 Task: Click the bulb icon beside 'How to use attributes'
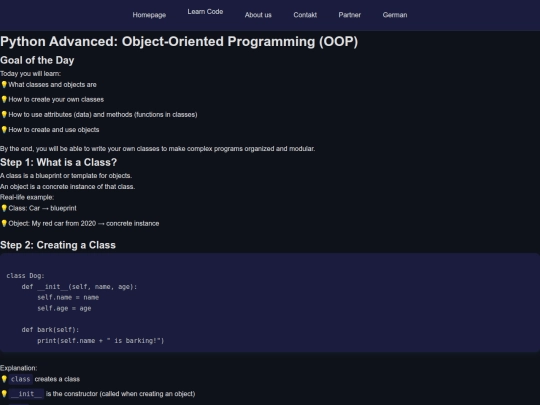(x=4, y=115)
